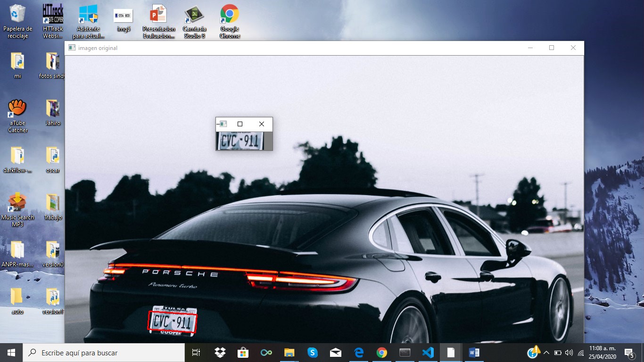Image resolution: width=644 pixels, height=362 pixels.
Task: Launch Music Search MP3 shortcut
Action: tap(17, 210)
